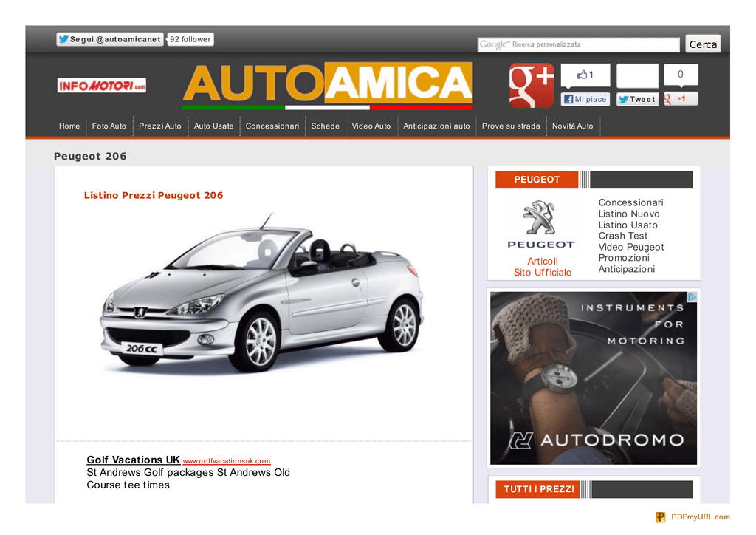Open the Schede menu item
The width and height of the screenshot is (756, 535).
pos(326,126)
